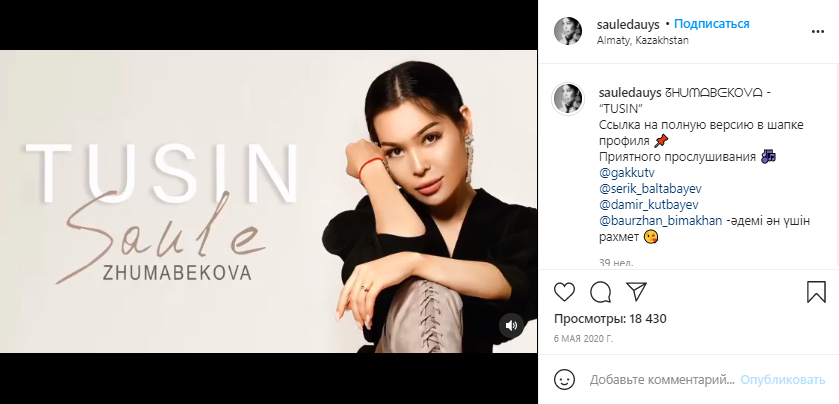Follow via Подписаться link
Viewport: 839px width, 404px height.
click(x=712, y=24)
